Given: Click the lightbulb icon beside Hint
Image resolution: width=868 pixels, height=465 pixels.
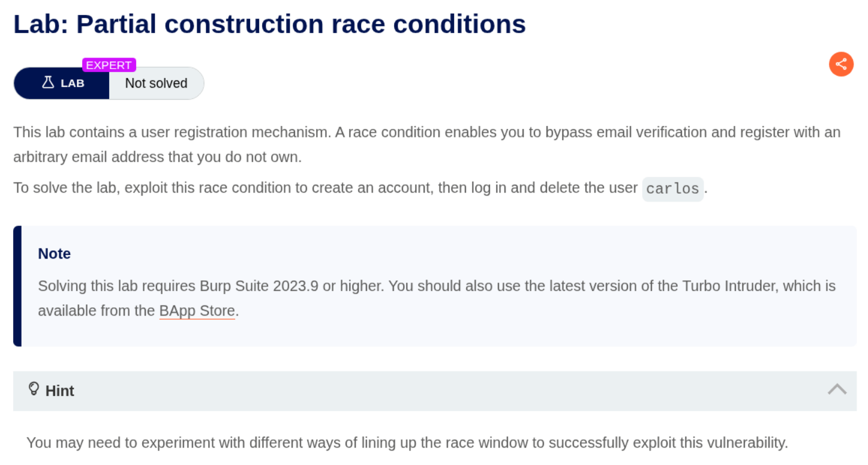Looking at the screenshot, I should click(34, 389).
